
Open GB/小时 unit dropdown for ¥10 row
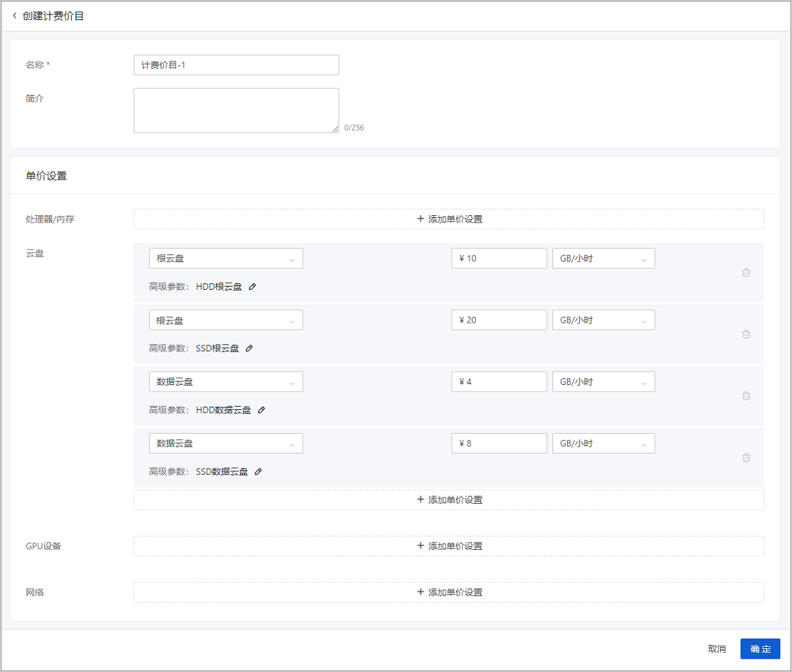[x=603, y=259]
